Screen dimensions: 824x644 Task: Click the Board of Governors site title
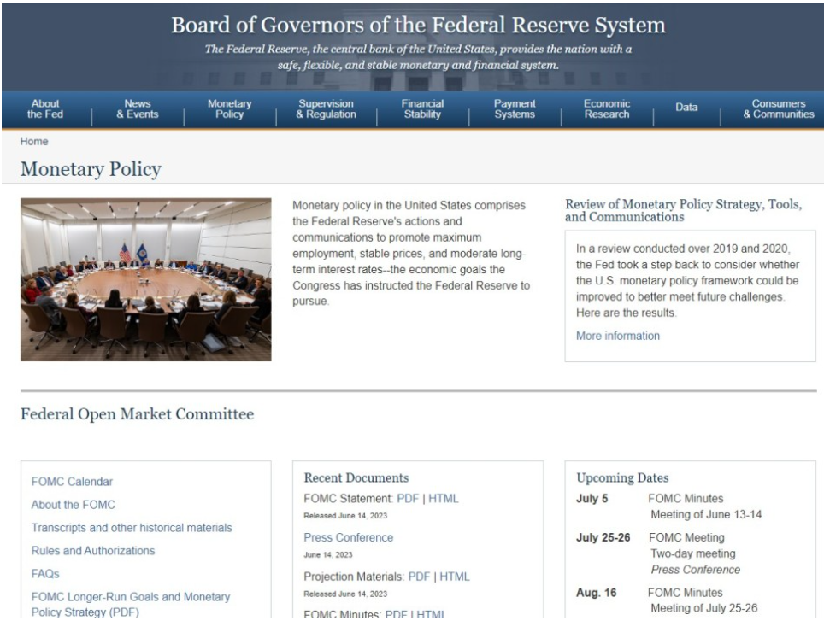pos(418,26)
